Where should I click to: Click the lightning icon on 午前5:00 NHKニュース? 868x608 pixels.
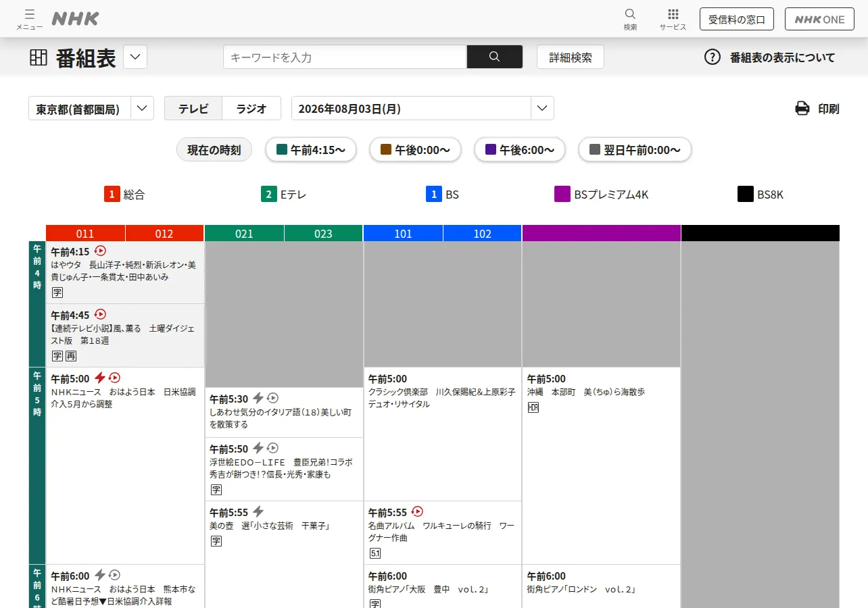(100, 378)
